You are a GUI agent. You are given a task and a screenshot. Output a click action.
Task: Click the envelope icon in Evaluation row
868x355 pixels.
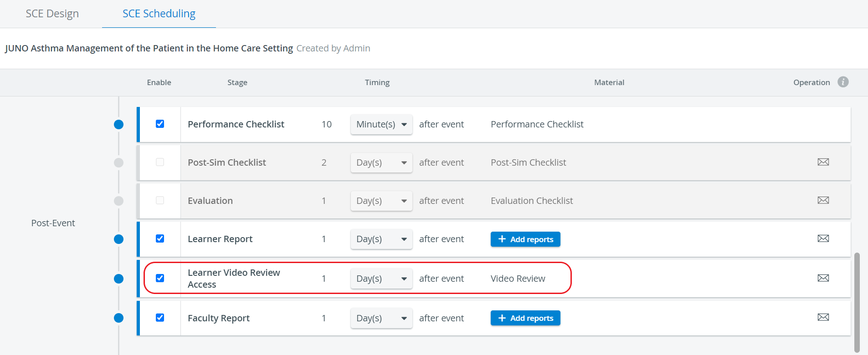[823, 200]
